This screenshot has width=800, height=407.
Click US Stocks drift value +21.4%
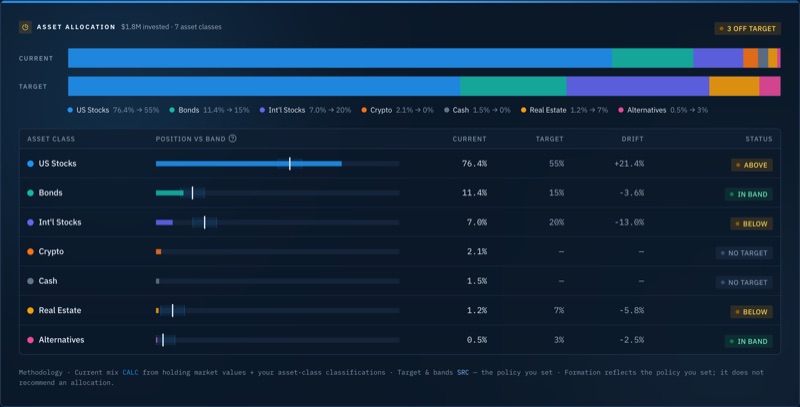[x=629, y=164]
